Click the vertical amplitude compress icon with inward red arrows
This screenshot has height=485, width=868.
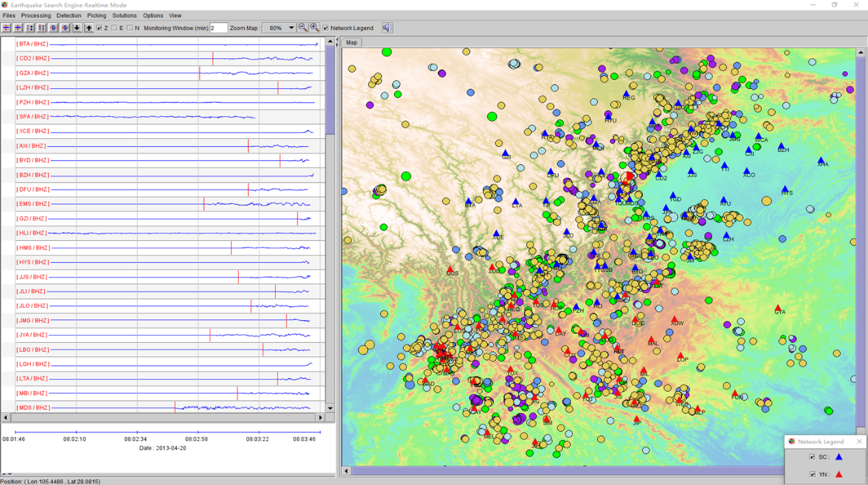[x=18, y=28]
